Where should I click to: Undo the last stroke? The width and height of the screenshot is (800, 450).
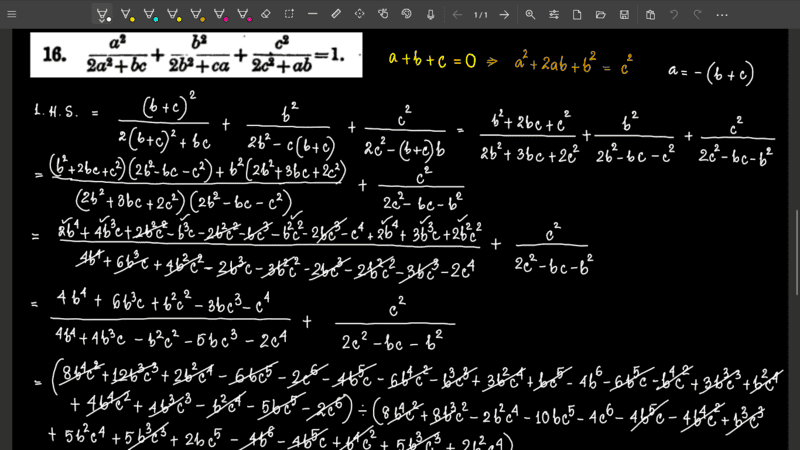pyautogui.click(x=674, y=15)
